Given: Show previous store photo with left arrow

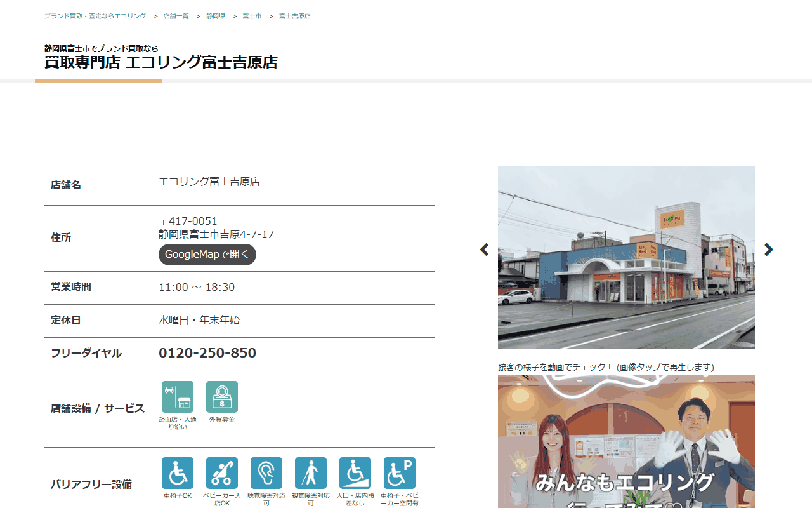Looking at the screenshot, I should pos(485,250).
